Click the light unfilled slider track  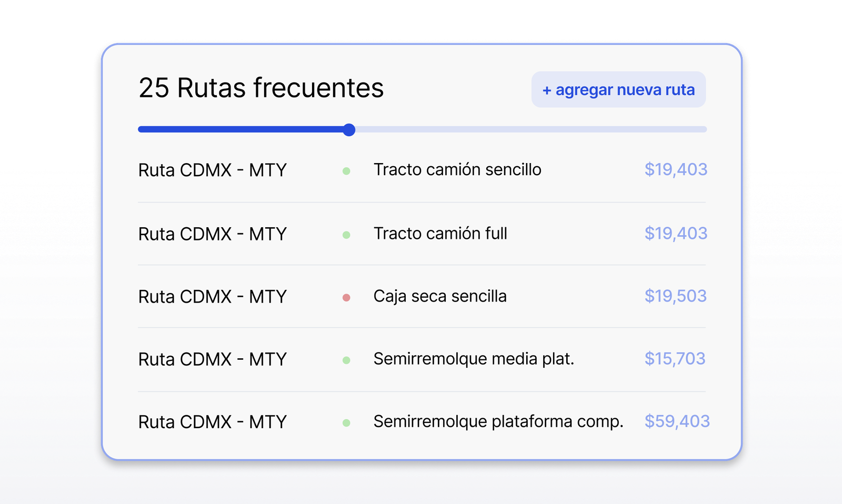[531, 129]
